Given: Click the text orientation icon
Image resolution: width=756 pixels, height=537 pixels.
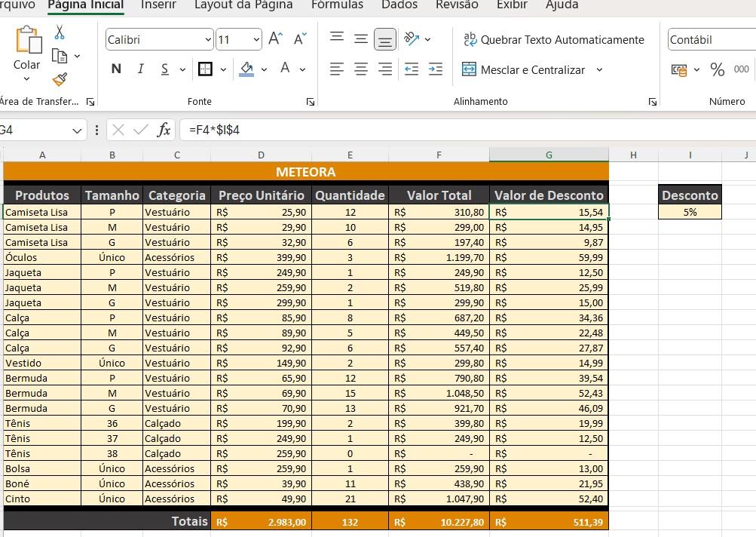Looking at the screenshot, I should click(412, 39).
